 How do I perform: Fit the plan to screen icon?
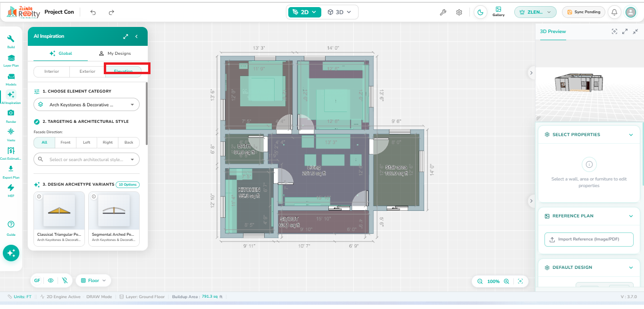(x=520, y=281)
